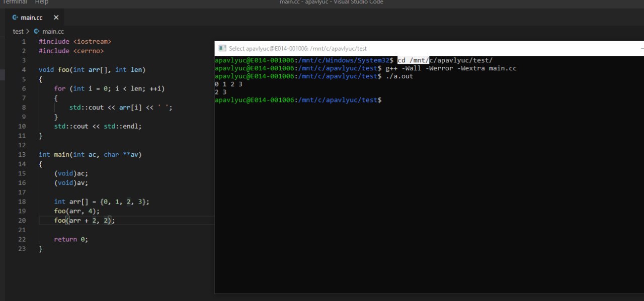Click line number 23 in the gutter
This screenshot has width=644, height=301.
(22, 249)
